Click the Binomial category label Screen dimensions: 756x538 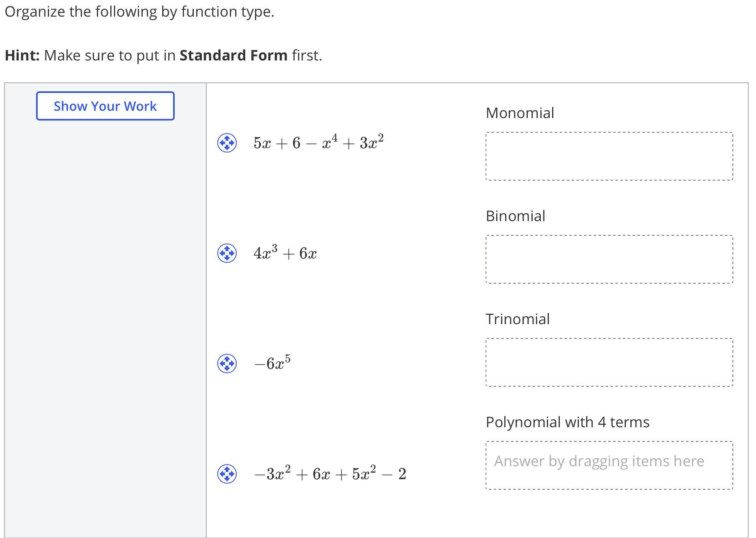[x=515, y=216]
